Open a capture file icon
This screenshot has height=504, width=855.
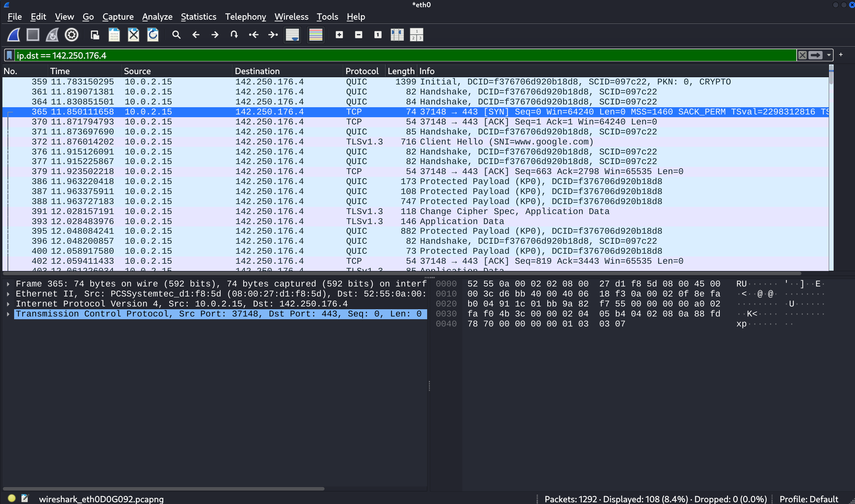click(x=95, y=35)
